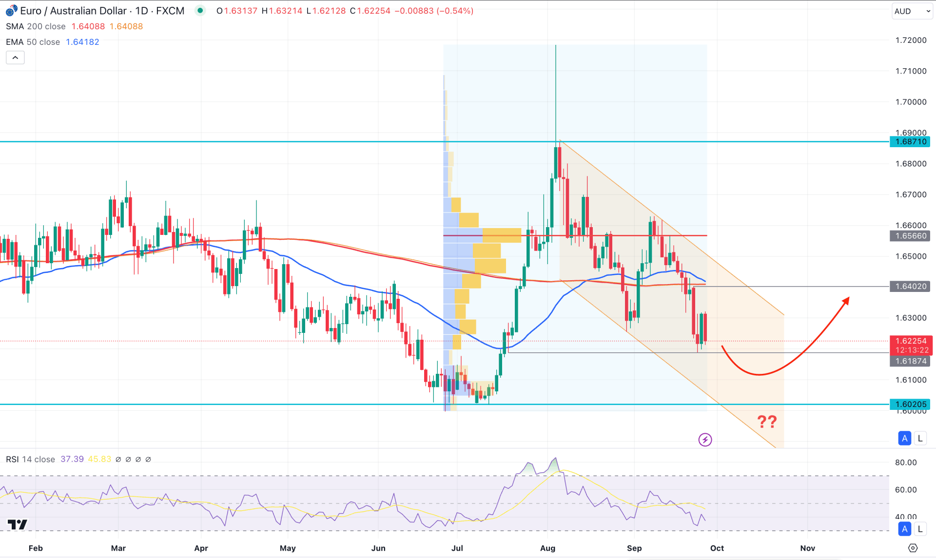The width and height of the screenshot is (936, 560).
Task: Select the RSI 14 close indicator label
Action: [30, 459]
